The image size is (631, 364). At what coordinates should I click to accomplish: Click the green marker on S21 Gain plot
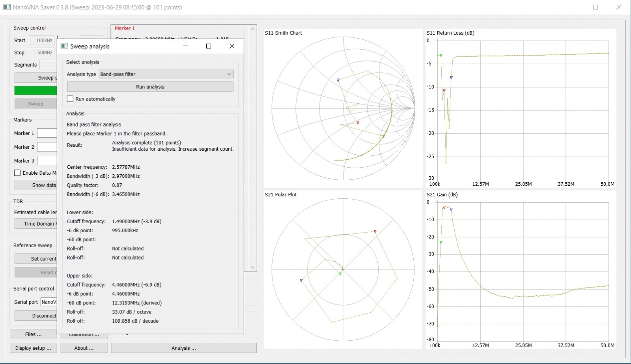pyautogui.click(x=441, y=243)
